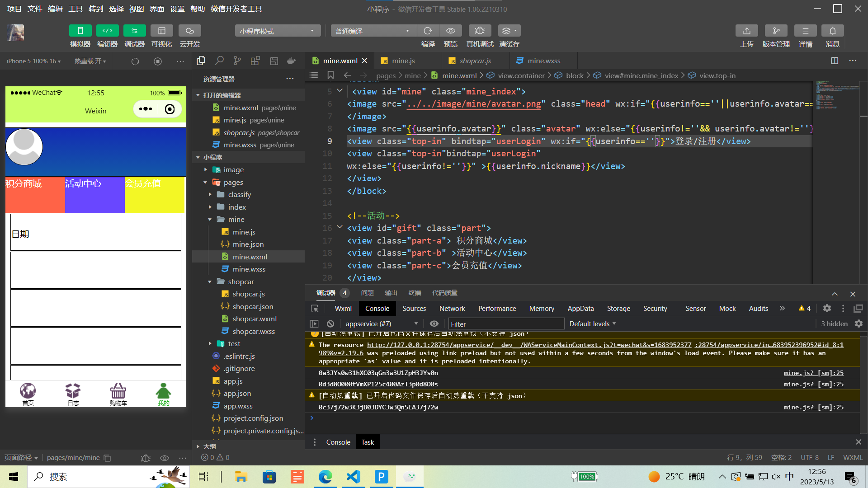Open 版本管理 version control icon
This screenshot has width=868, height=488.
pyautogui.click(x=776, y=31)
